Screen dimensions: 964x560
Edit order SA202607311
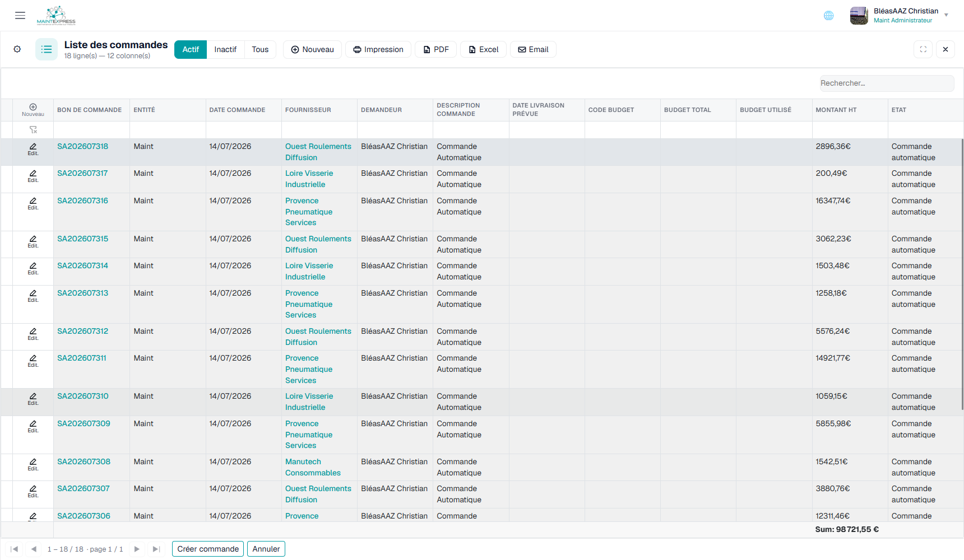point(33,361)
